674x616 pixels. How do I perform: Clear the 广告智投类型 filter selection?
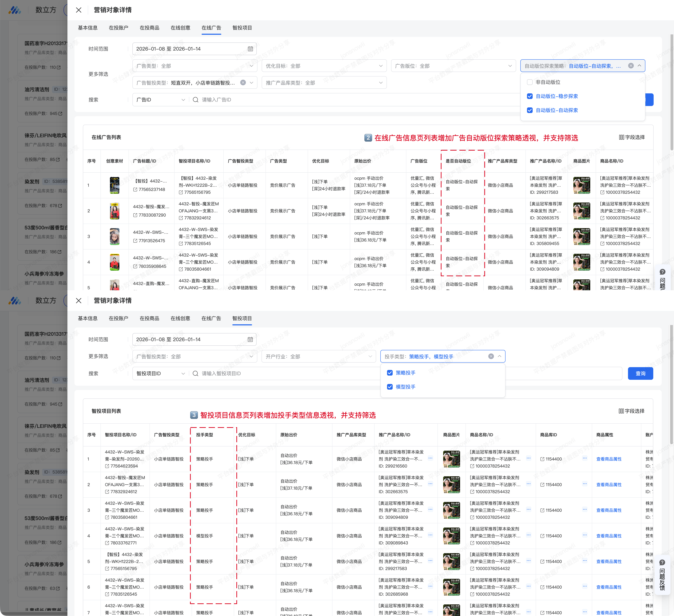(x=243, y=82)
